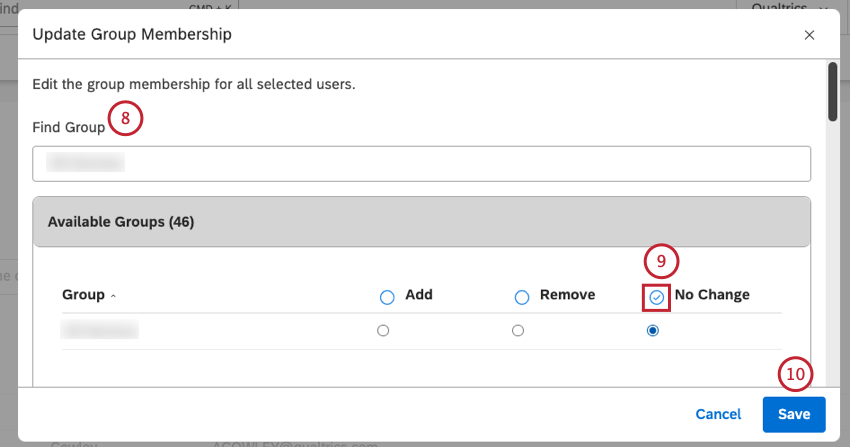Collapse the Available Groups (46) section

point(421,222)
